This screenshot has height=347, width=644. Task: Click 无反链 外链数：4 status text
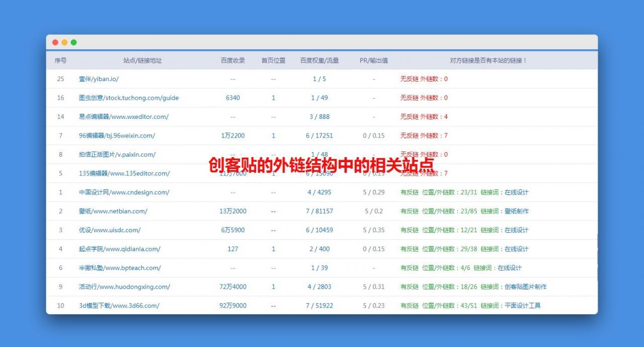424,117
